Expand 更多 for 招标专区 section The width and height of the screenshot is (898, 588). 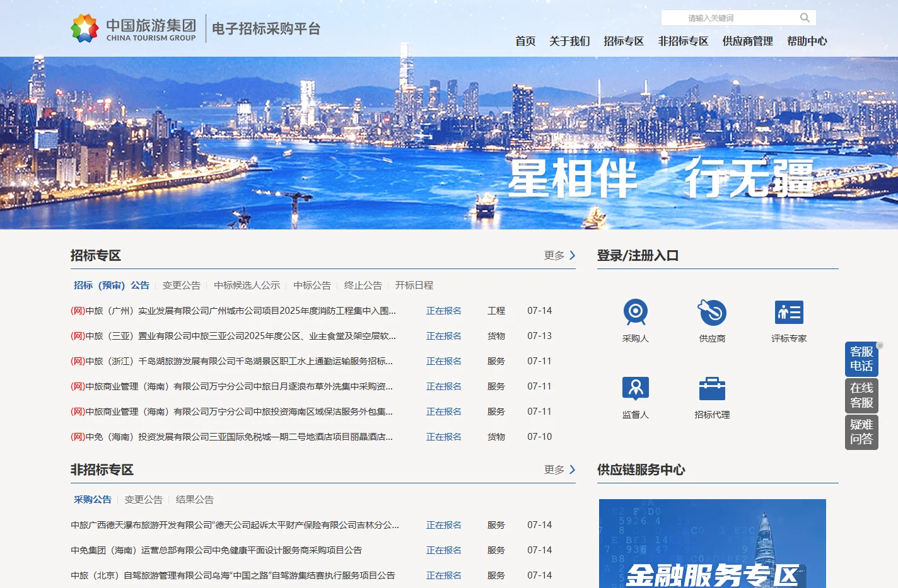point(560,255)
